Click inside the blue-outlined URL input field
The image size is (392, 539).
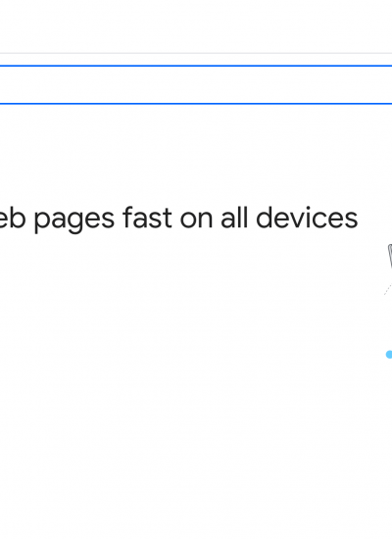click(x=196, y=84)
